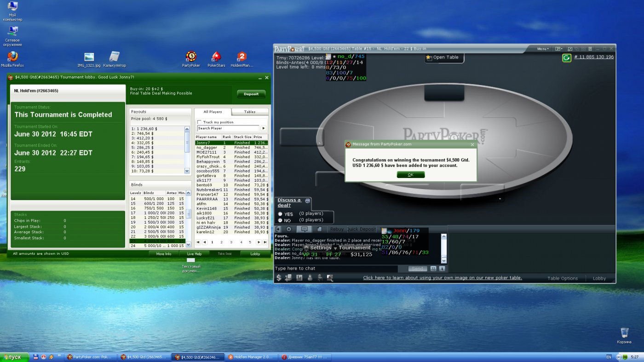Click Lobby button in the tournament lobby window

[x=255, y=253]
